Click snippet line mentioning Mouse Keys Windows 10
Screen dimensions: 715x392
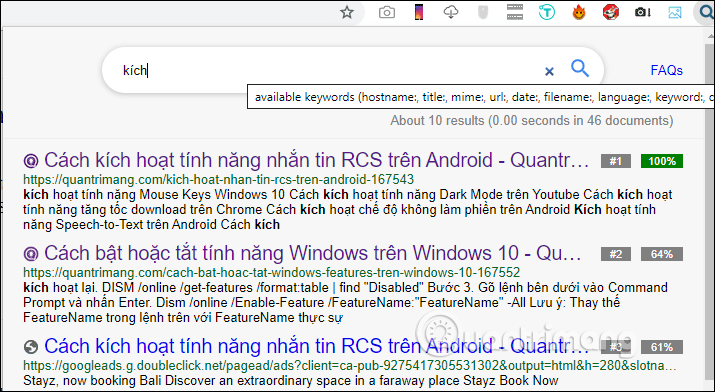point(347,195)
